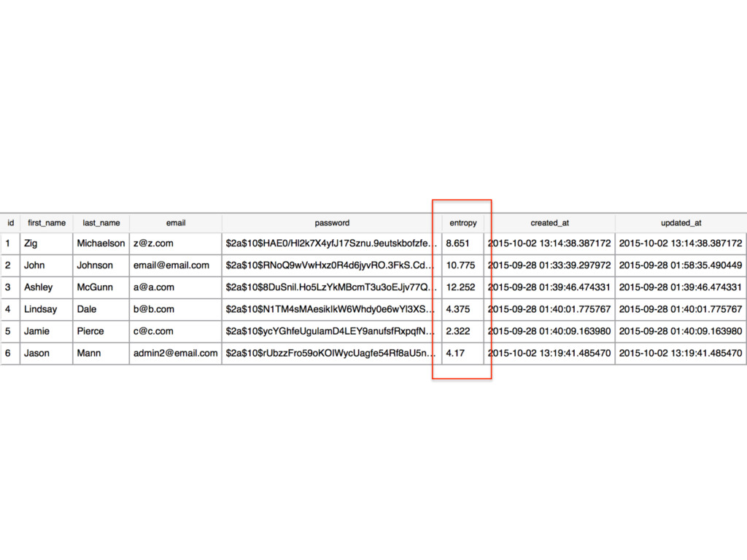Select password hash starting $2a$10$rUbzzFro
Viewport: 747px width, 560px height.
click(332, 353)
